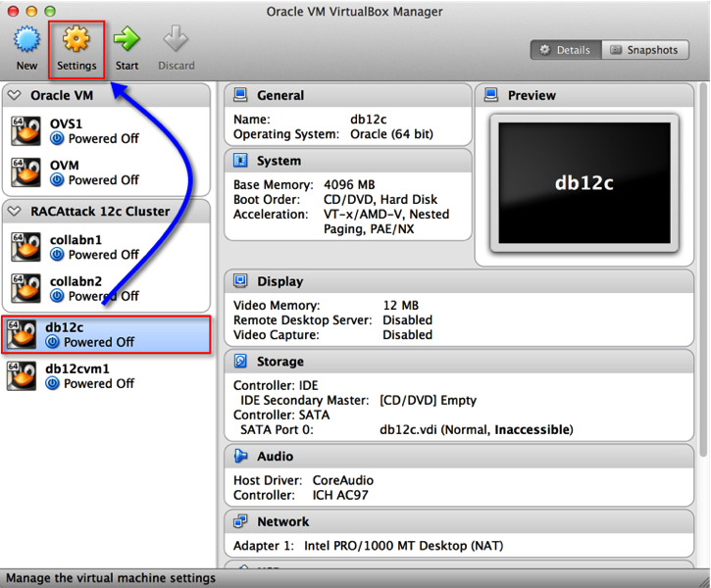Click the OVM penguin OS icon
This screenshot has width=711, height=588.
pos(25,172)
